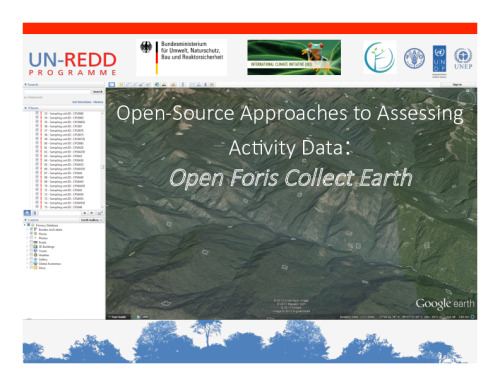
Task: Click the Borders and Labels layer icon
Action: 35,229
